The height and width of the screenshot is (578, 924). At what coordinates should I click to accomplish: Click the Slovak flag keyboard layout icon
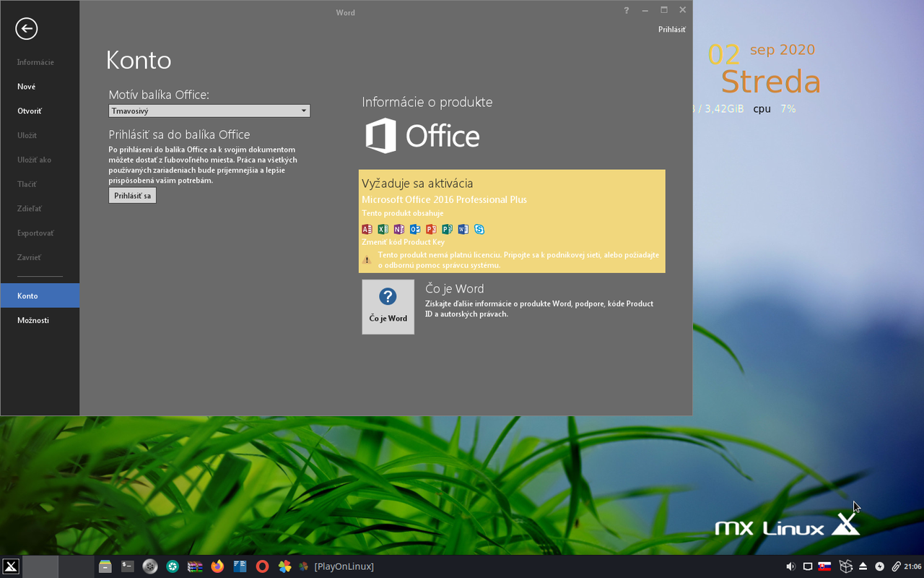point(824,566)
